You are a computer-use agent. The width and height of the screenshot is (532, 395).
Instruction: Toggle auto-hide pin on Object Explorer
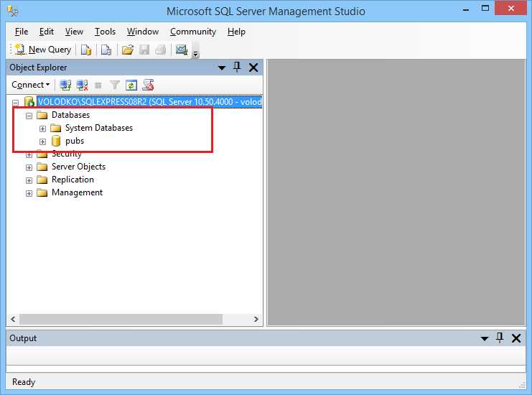tap(237, 68)
